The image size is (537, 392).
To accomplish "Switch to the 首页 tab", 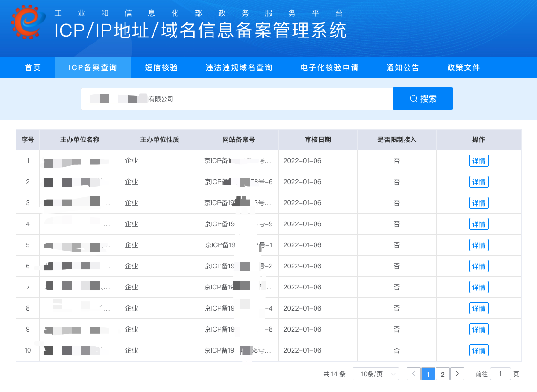I will click(32, 67).
